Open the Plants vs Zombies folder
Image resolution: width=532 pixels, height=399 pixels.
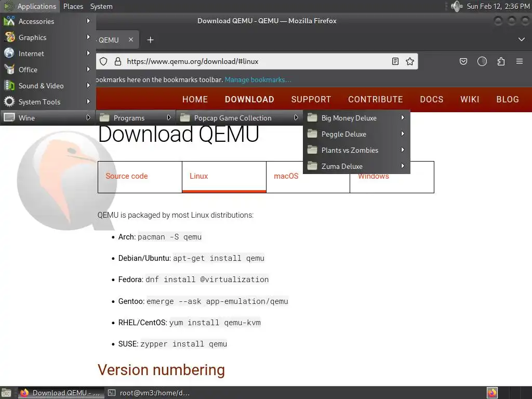[x=356, y=150]
